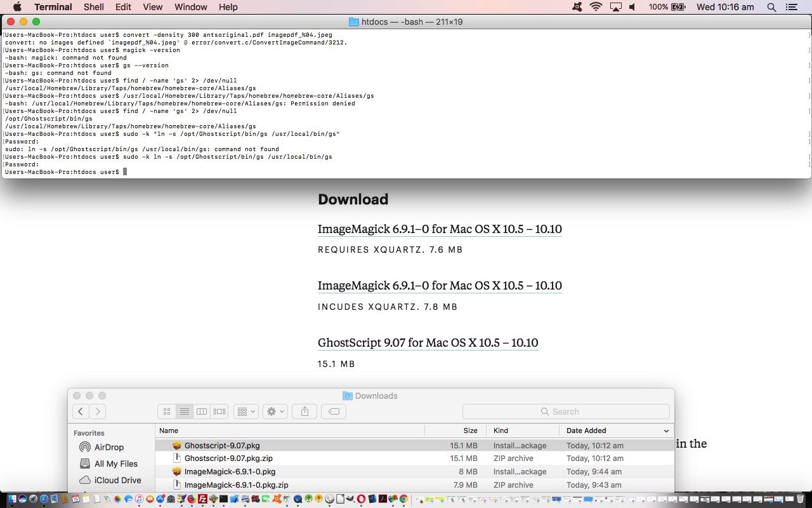
Task: Select the Ghostscript-9.07.pkg package icon
Action: pyautogui.click(x=177, y=445)
